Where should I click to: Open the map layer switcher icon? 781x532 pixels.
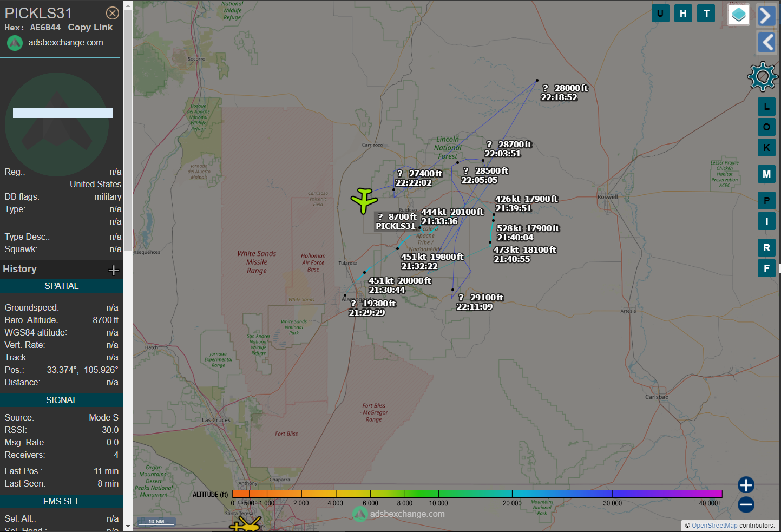(739, 15)
